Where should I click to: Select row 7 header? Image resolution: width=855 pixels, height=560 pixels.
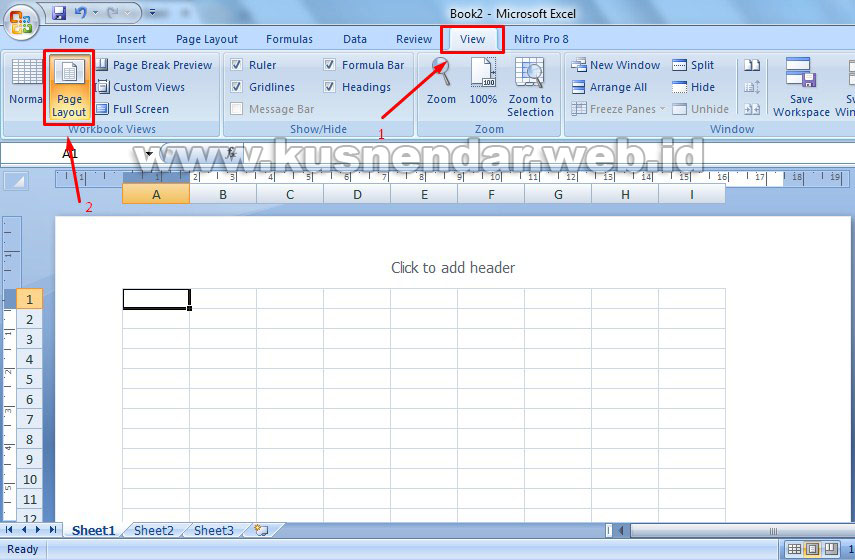click(x=29, y=419)
